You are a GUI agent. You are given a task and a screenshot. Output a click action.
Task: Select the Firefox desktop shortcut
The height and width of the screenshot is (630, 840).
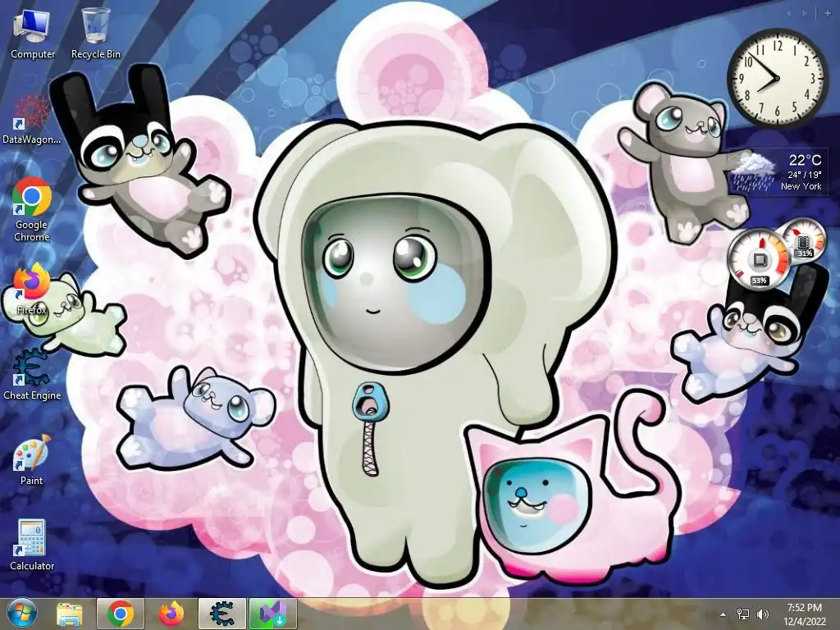click(x=32, y=289)
